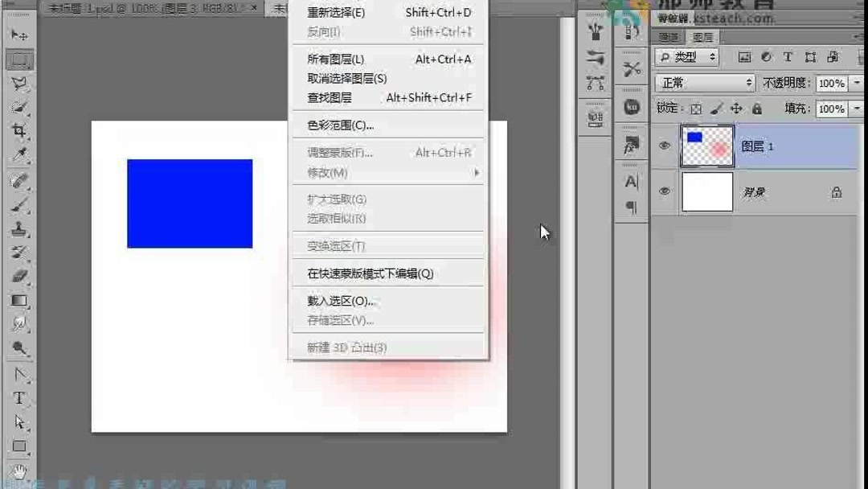Select the Lasso tool

[x=18, y=80]
